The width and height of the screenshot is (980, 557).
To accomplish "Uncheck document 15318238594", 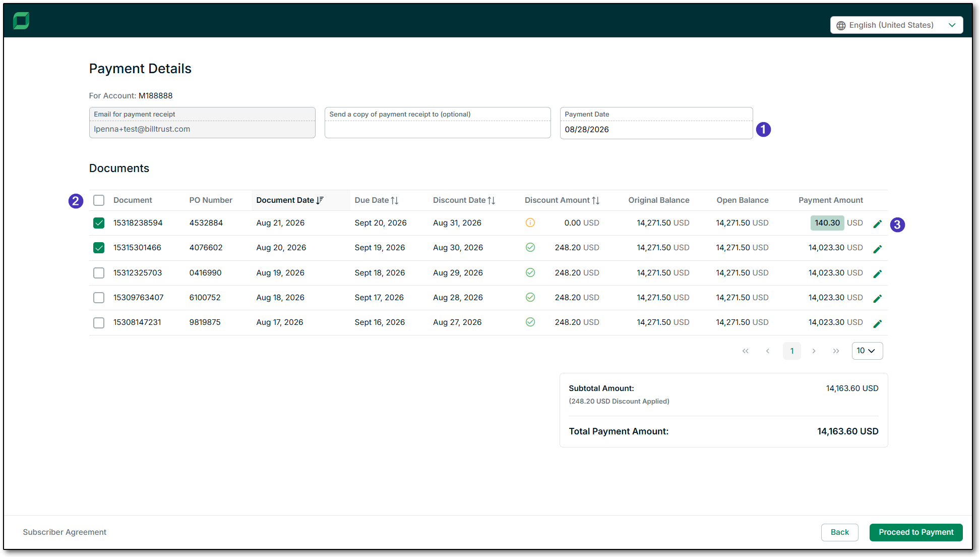I will coord(99,223).
